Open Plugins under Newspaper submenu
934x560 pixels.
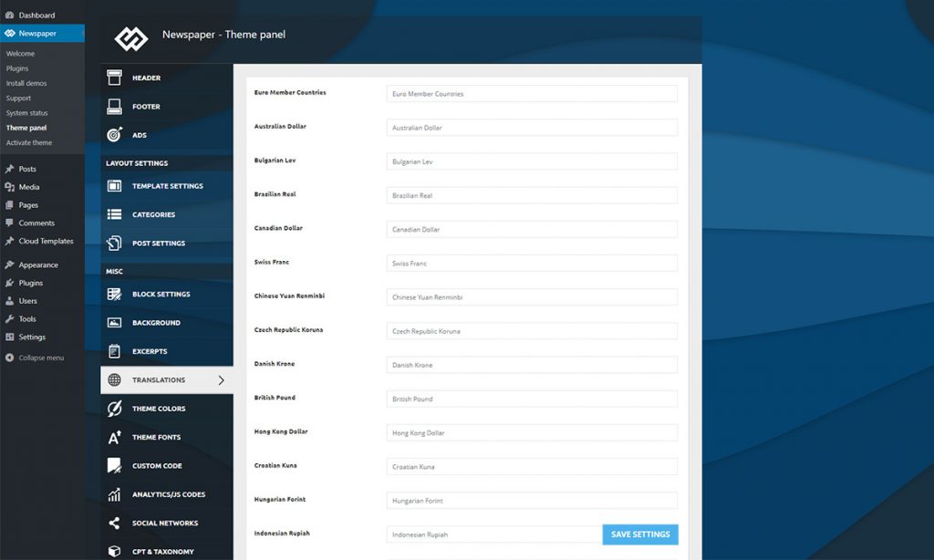17,68
